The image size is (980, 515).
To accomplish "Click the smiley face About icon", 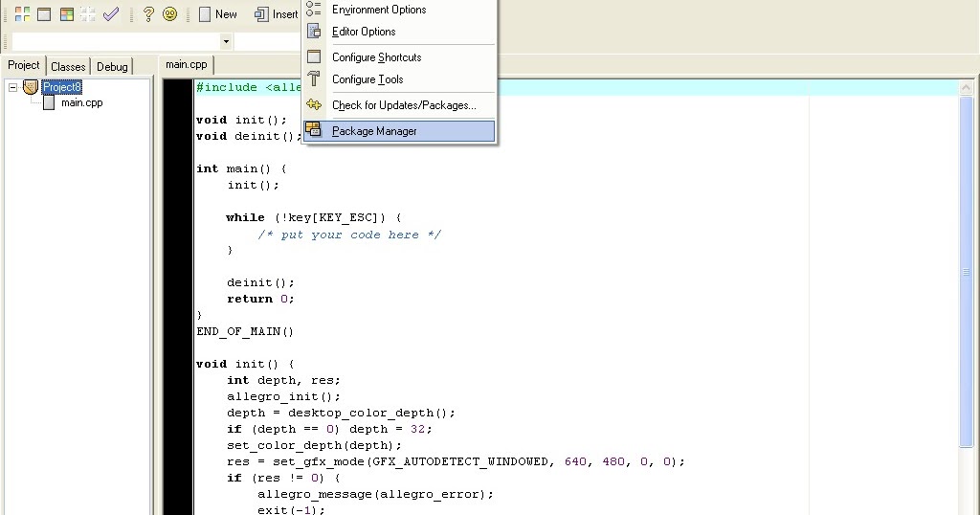I will [x=169, y=14].
